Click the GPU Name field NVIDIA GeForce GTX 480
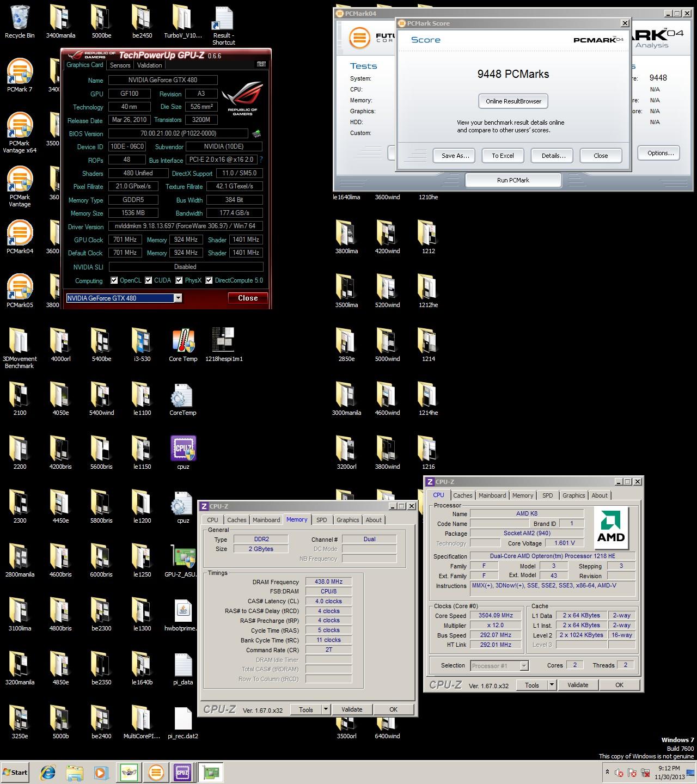This screenshot has height=784, width=697. point(163,80)
